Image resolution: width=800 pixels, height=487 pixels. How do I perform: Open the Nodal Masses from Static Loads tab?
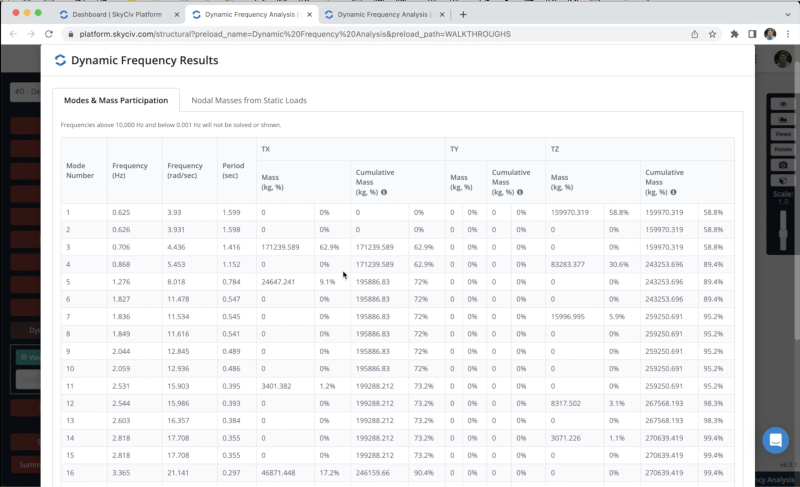tap(249, 100)
